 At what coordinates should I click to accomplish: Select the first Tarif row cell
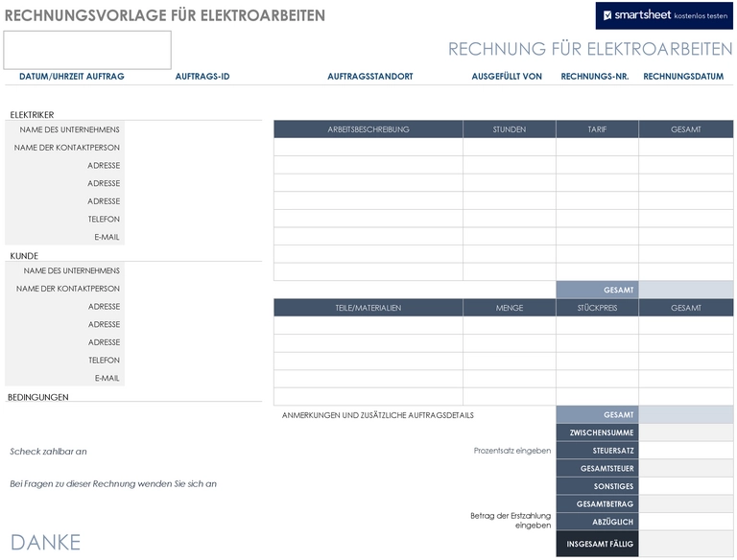(x=598, y=147)
